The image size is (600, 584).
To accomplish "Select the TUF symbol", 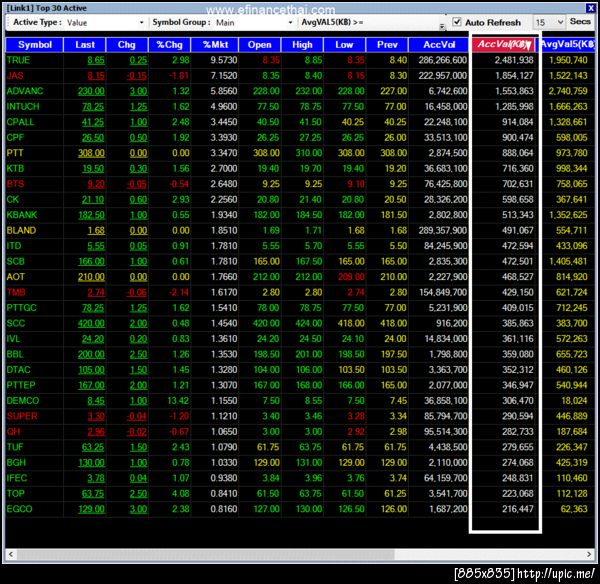I will click(15, 447).
